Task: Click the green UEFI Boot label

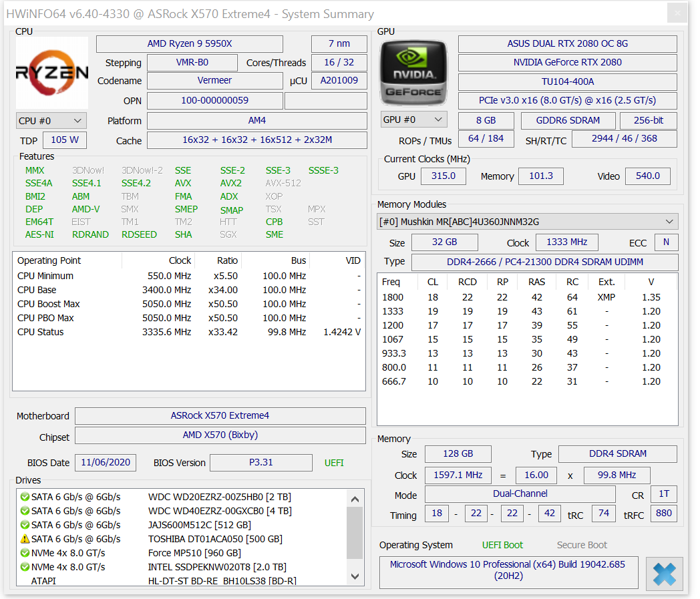Action: pos(502,546)
